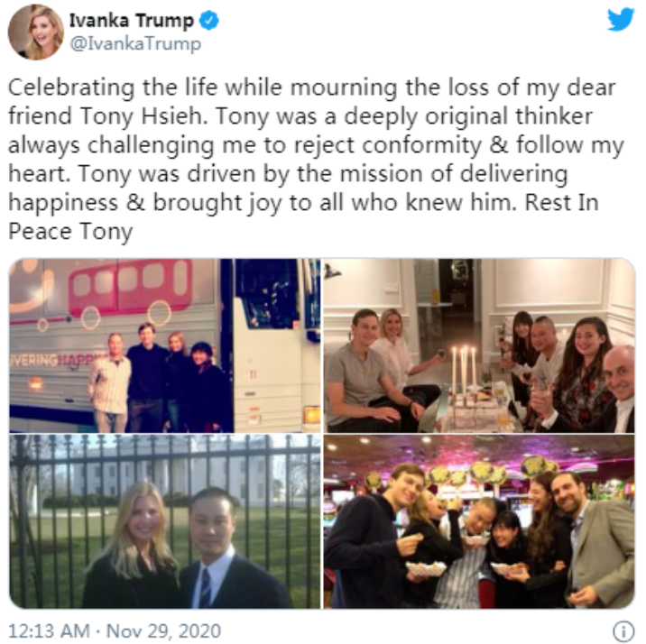Image resolution: width=646 pixels, height=644 pixels.
Task: Click the blue verified checkmark badge
Action: tap(209, 21)
